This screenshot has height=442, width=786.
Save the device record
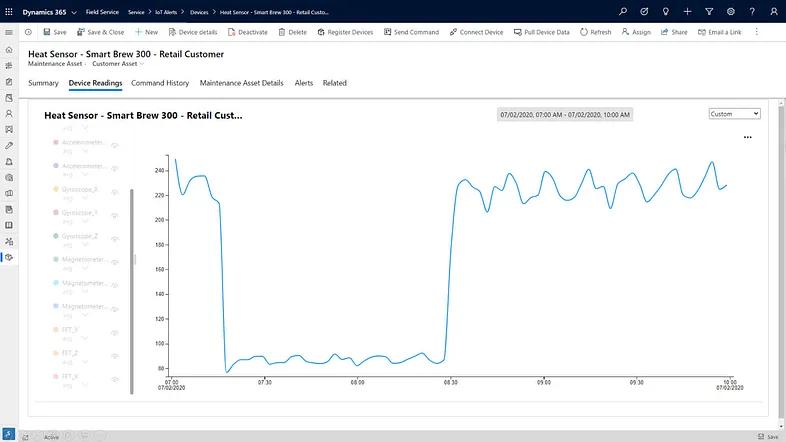point(55,32)
